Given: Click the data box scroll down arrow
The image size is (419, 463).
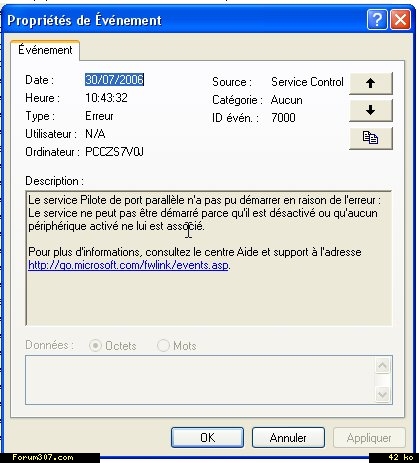Looking at the screenshot, I should coord(382,395).
